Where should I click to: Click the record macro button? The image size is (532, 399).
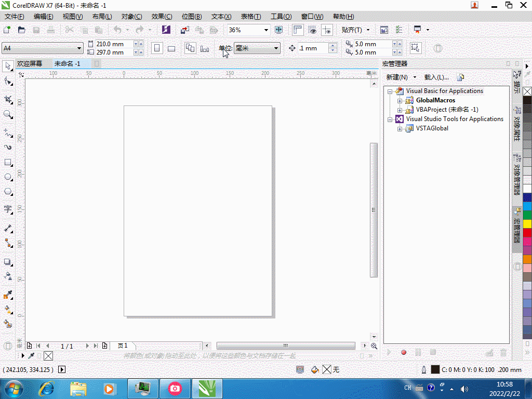click(403, 353)
